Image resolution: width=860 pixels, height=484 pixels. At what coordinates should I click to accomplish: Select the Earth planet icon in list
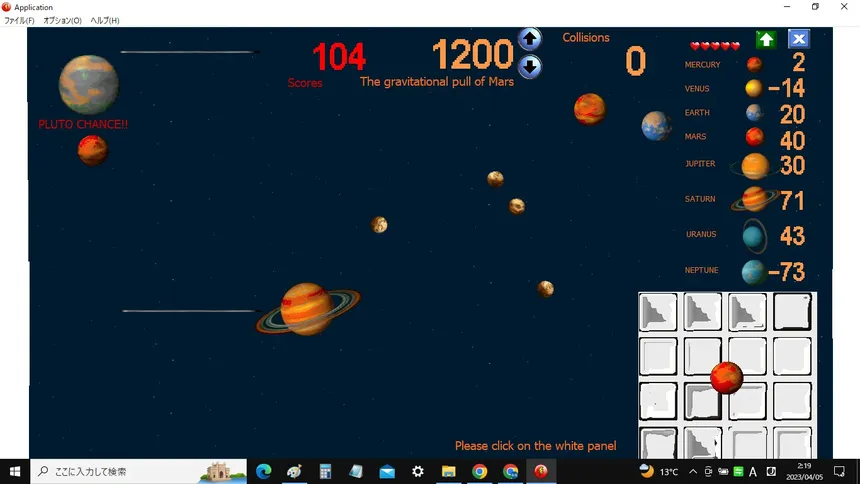point(755,112)
